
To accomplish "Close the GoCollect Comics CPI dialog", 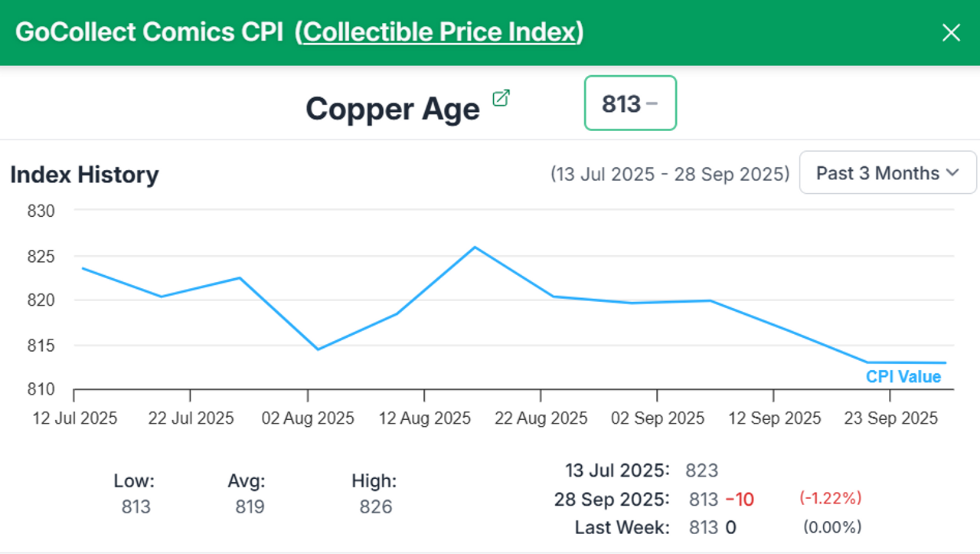I will (951, 33).
